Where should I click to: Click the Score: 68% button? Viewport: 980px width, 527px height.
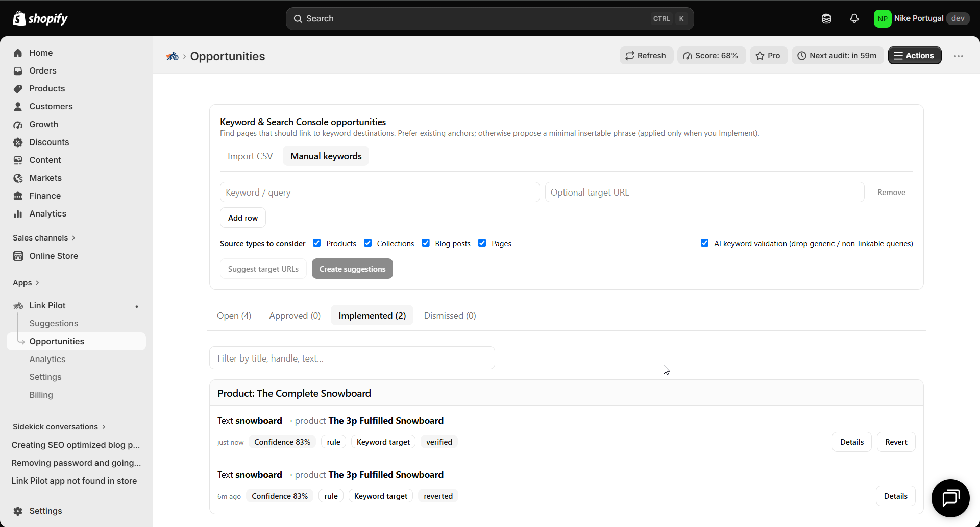[x=711, y=56]
